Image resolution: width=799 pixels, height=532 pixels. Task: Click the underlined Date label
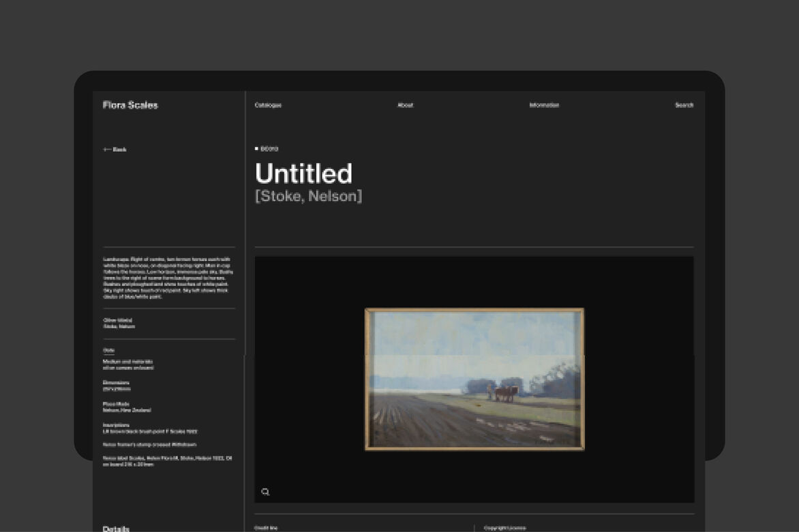(x=109, y=350)
